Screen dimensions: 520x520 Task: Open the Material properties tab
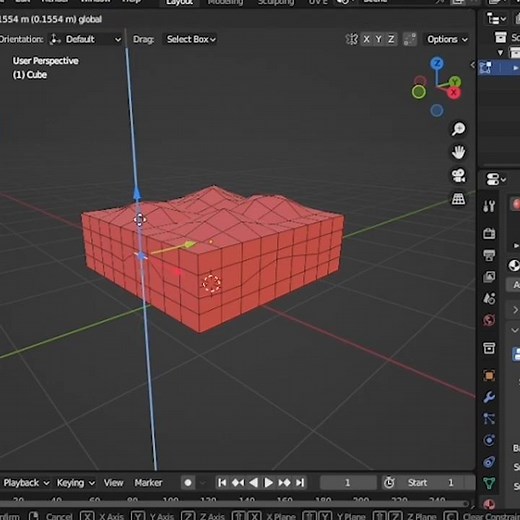click(489, 504)
